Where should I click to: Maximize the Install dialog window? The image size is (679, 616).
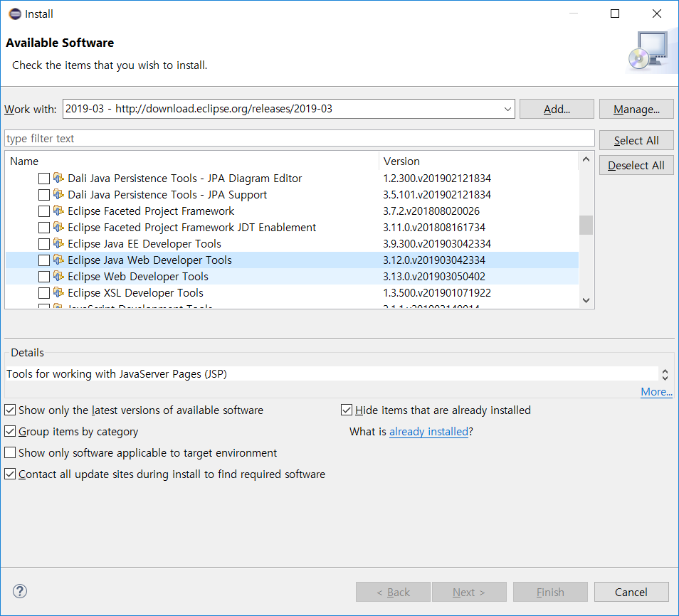point(614,14)
